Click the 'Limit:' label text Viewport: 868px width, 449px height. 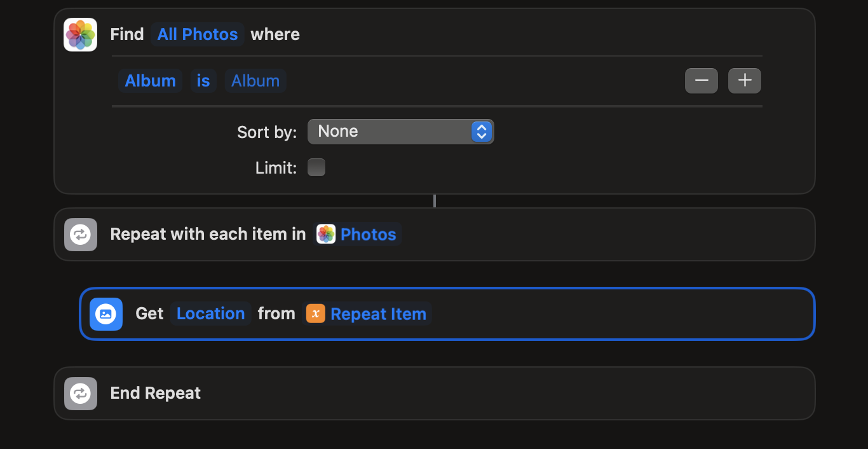(276, 168)
